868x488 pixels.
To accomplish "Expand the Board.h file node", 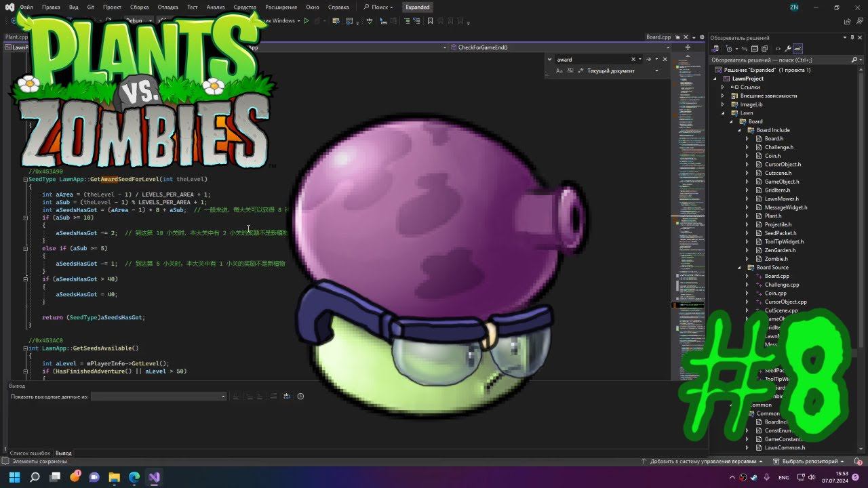I will pos(747,139).
